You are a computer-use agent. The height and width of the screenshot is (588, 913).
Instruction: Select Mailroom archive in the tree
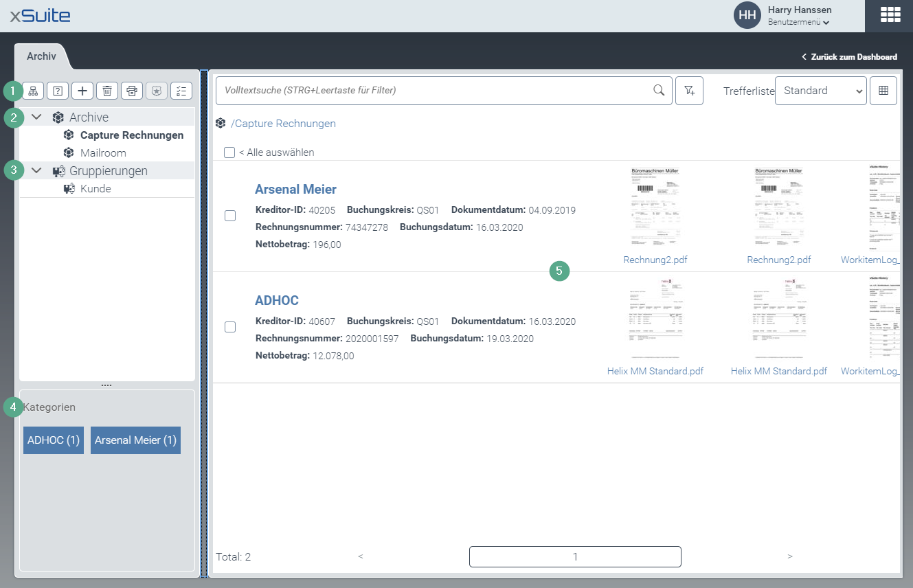coord(103,153)
